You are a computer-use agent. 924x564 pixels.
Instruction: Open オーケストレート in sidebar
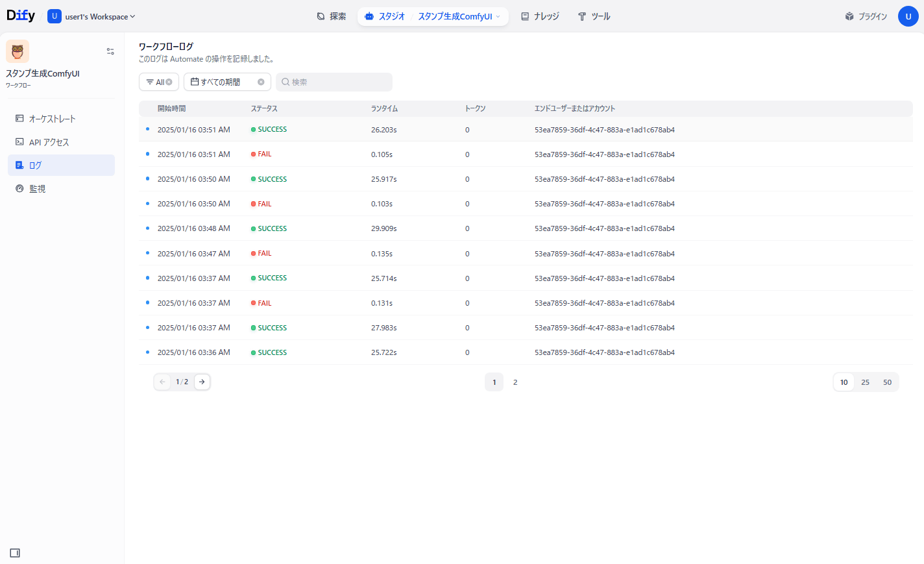pos(52,119)
